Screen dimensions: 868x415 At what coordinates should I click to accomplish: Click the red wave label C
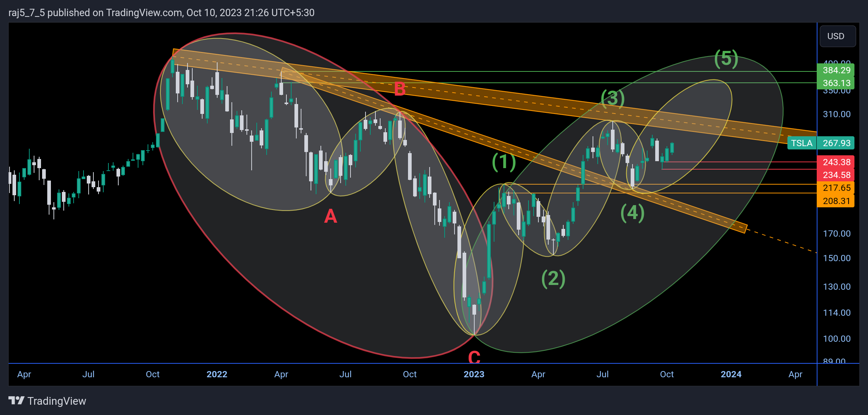coord(474,357)
